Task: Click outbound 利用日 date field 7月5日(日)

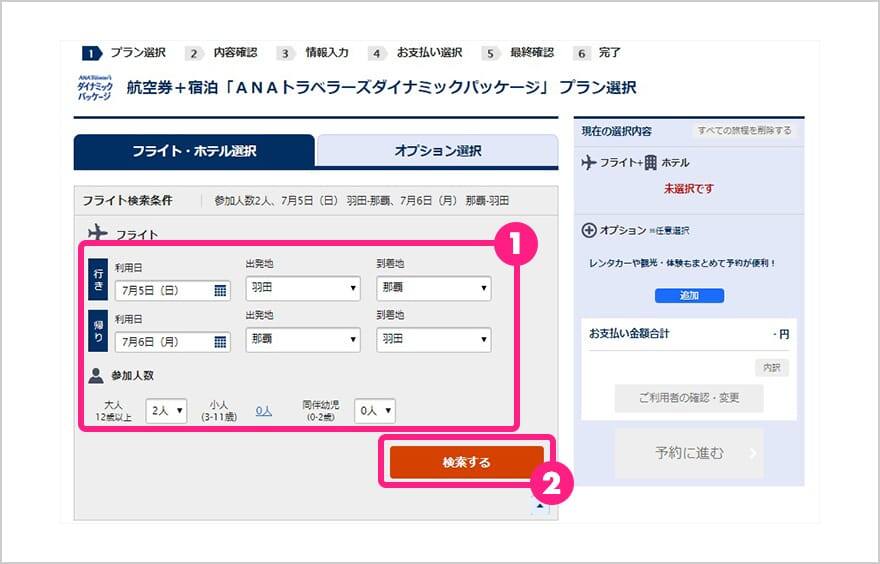Action: (173, 290)
